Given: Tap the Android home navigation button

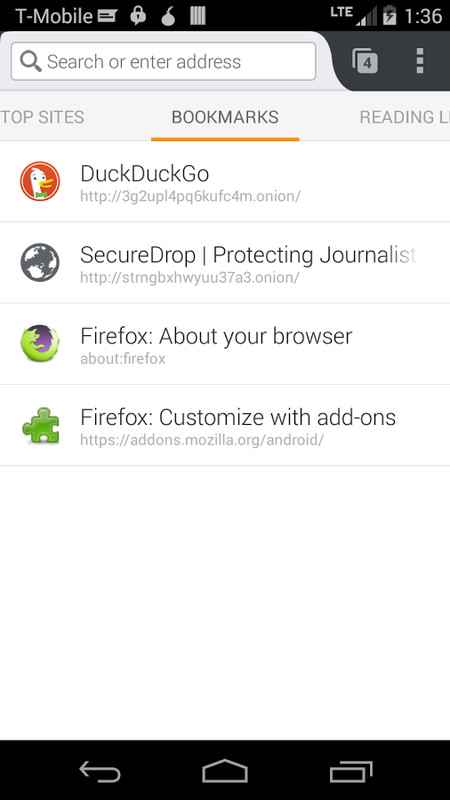Looking at the screenshot, I should tap(225, 771).
